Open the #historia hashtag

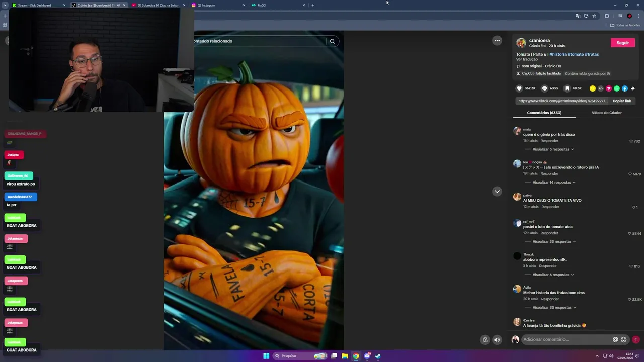pos(558,54)
